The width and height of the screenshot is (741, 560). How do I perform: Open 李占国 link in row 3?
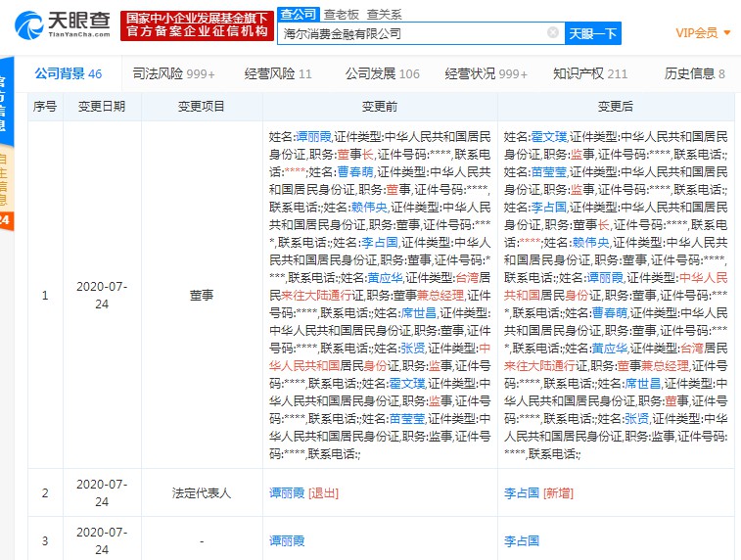pyautogui.click(x=522, y=541)
